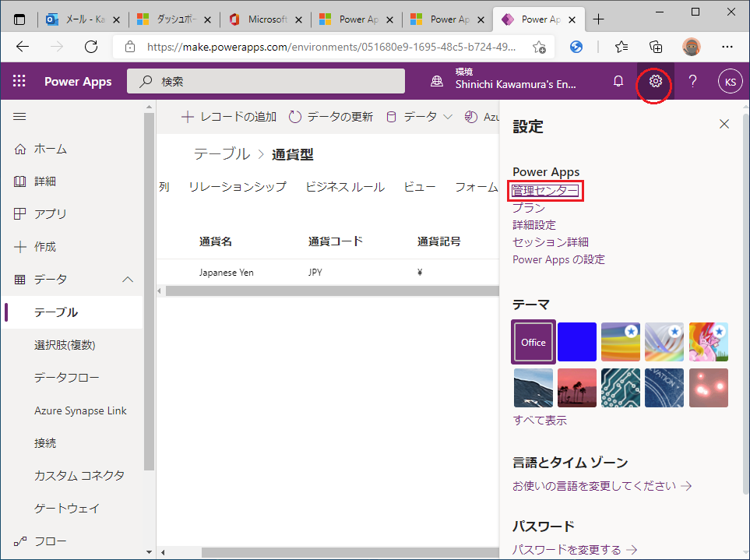Image resolution: width=750 pixels, height=560 pixels.
Task: Open the browser settings and more menu
Action: (727, 47)
